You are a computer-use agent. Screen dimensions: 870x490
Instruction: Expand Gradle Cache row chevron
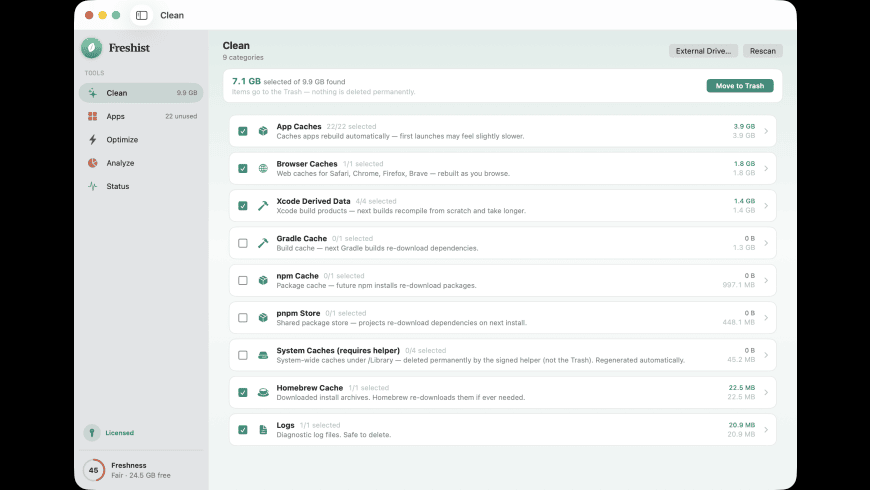tap(766, 243)
